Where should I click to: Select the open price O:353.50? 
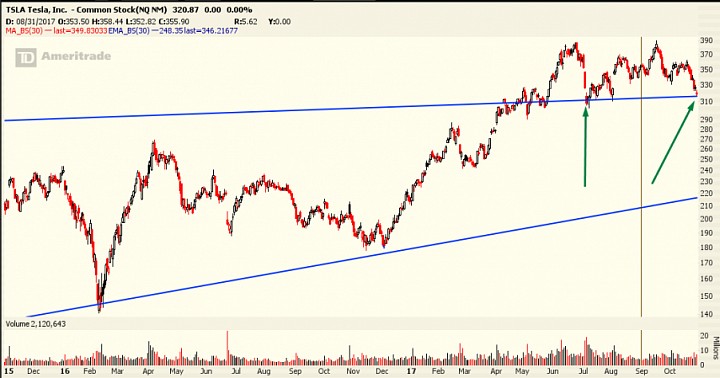[x=73, y=22]
